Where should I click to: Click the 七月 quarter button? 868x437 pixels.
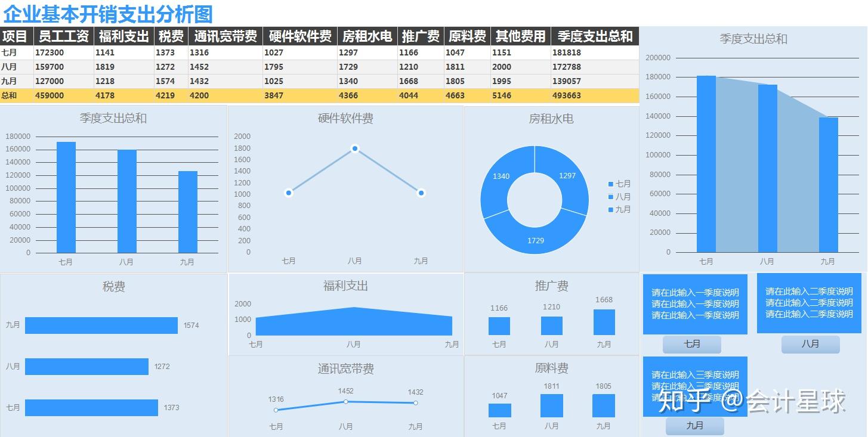[692, 344]
